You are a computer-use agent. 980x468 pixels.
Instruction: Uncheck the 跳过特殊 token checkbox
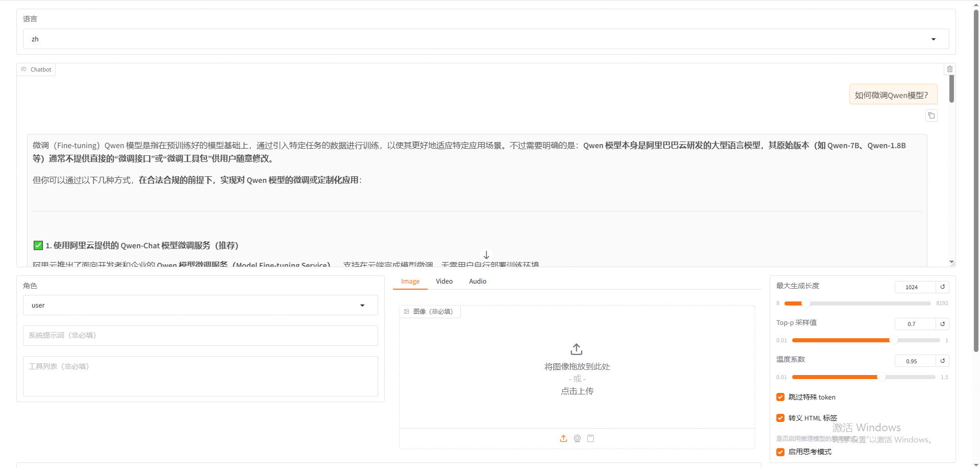(780, 397)
